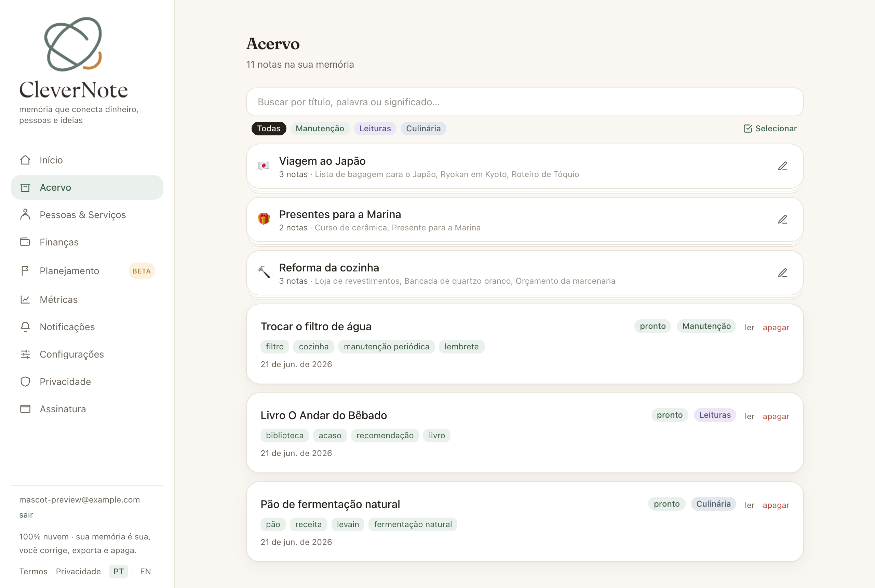The width and height of the screenshot is (875, 588).
Task: Click ler on Livro O Andar do Bêbado
Action: [x=749, y=416]
